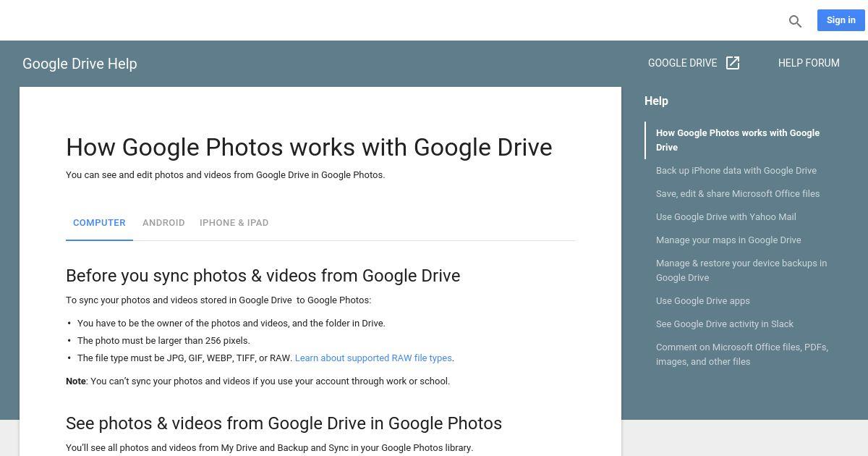This screenshot has width=868, height=456.
Task: Select How Google Photos works with Google Drive sidebar item
Action: (738, 140)
